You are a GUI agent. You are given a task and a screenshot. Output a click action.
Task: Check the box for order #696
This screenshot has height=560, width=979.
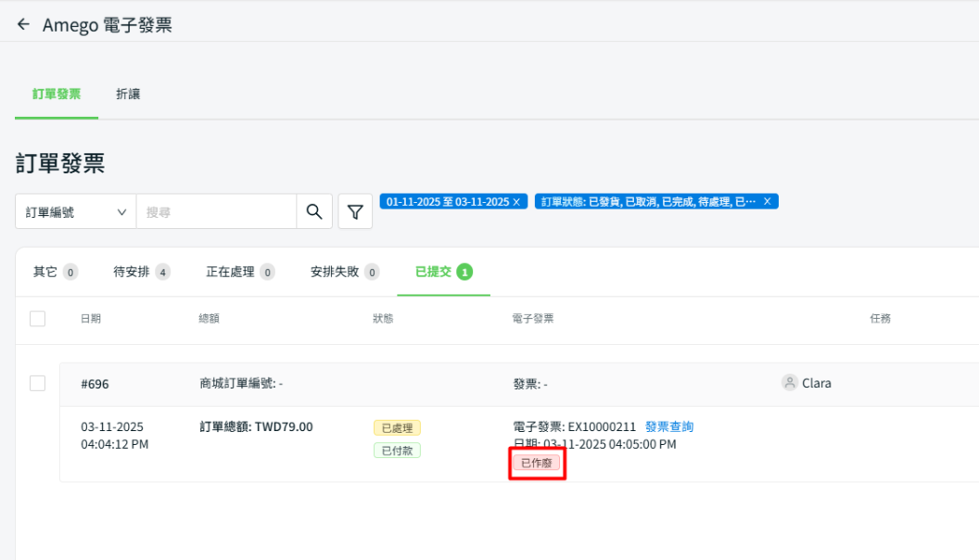(x=37, y=383)
